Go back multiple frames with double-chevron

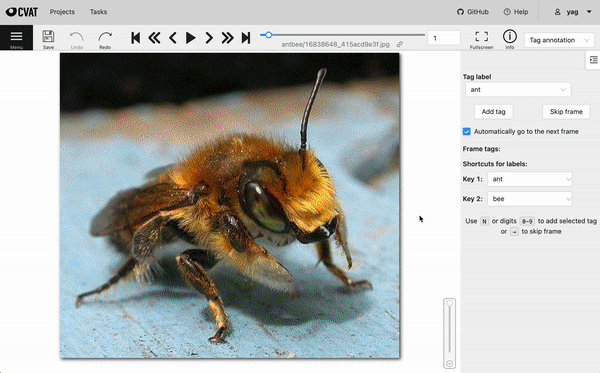coord(154,38)
